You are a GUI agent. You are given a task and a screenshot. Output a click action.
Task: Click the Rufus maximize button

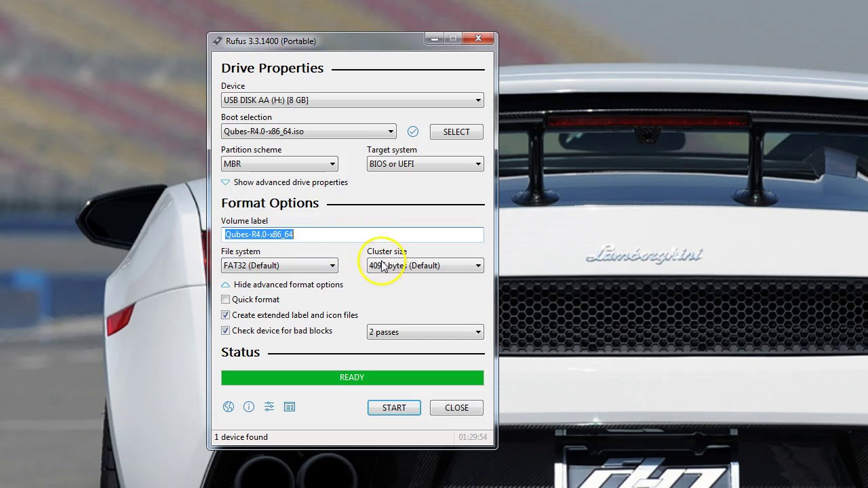click(x=453, y=39)
